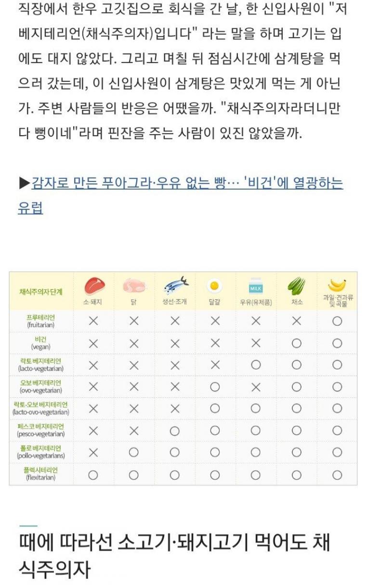The image size is (366, 588).
Task: Click the MILK carton icon
Action: pos(256,286)
